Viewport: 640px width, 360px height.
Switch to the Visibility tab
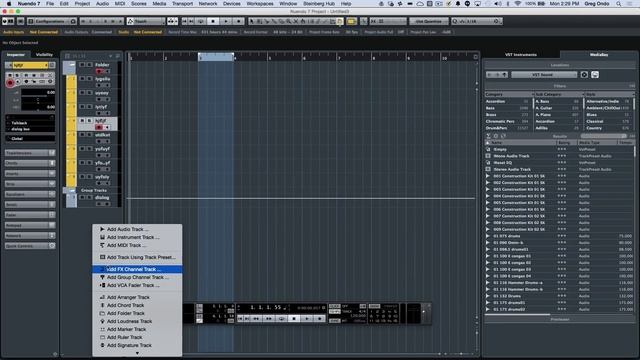coord(44,55)
